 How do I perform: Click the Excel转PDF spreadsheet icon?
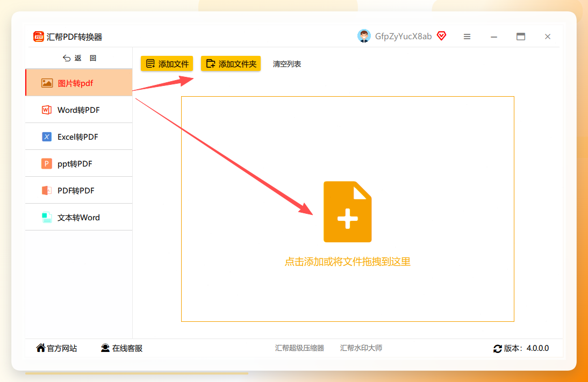point(47,137)
